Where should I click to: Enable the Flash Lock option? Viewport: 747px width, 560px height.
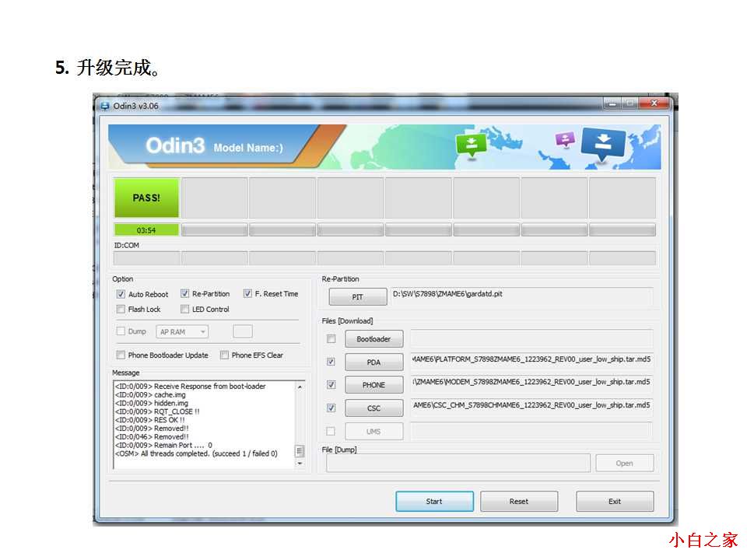(x=121, y=310)
